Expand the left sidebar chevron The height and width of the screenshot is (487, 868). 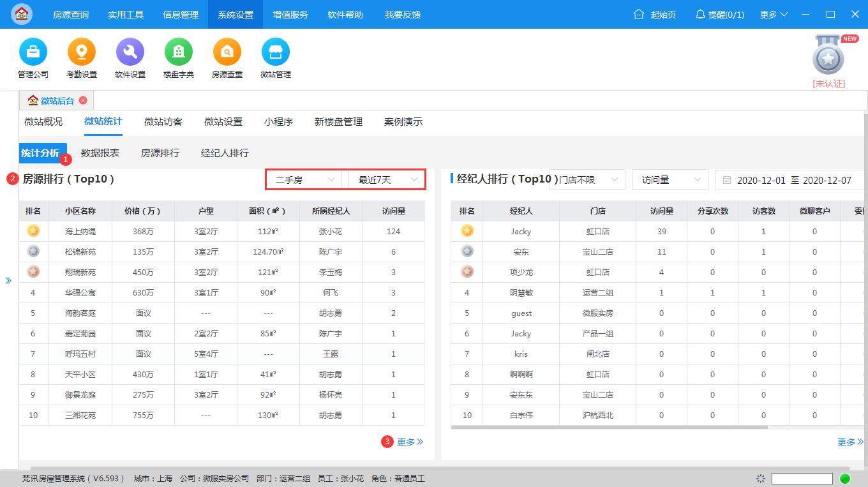[x=8, y=280]
